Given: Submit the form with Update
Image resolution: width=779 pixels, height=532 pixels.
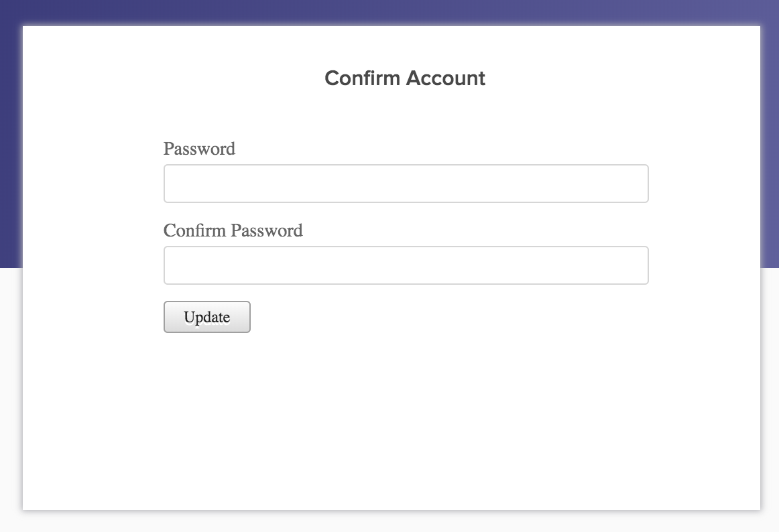Looking at the screenshot, I should point(206,317).
